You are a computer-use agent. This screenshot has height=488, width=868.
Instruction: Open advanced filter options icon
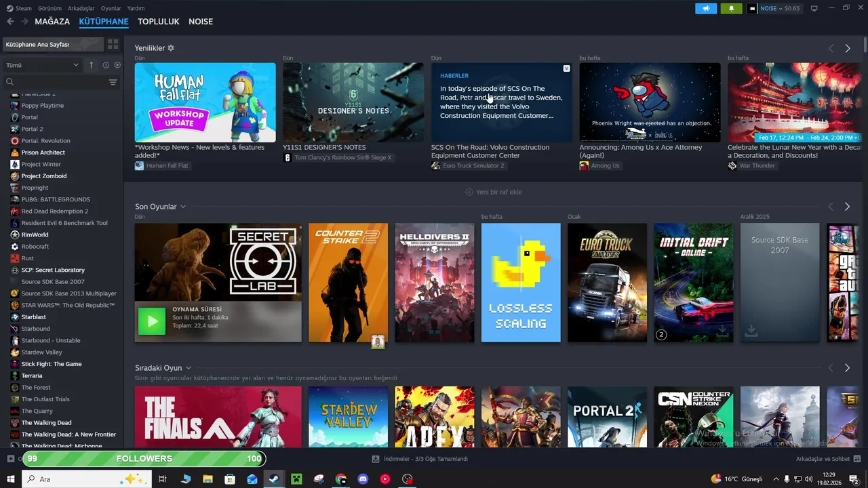[x=113, y=82]
